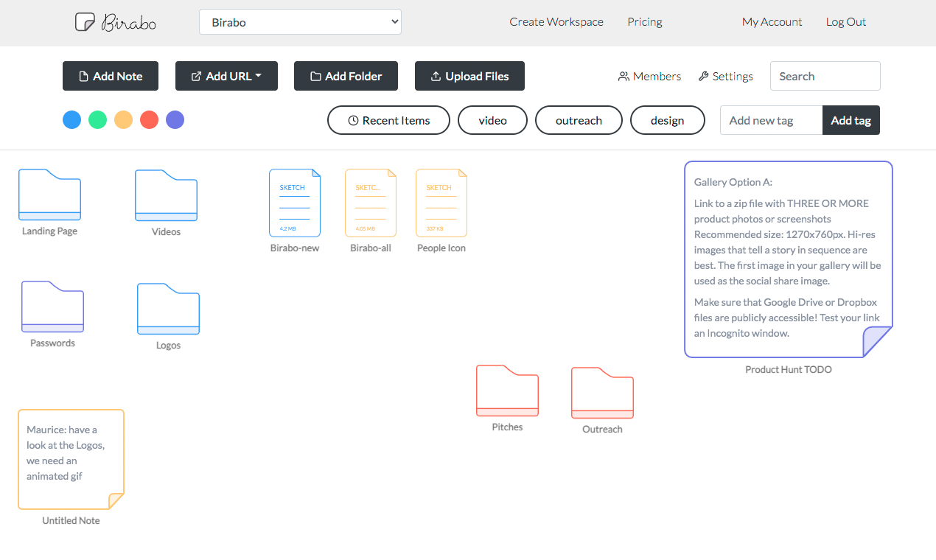The image size is (936, 560).
Task: Click the Logos folder label
Action: (168, 346)
